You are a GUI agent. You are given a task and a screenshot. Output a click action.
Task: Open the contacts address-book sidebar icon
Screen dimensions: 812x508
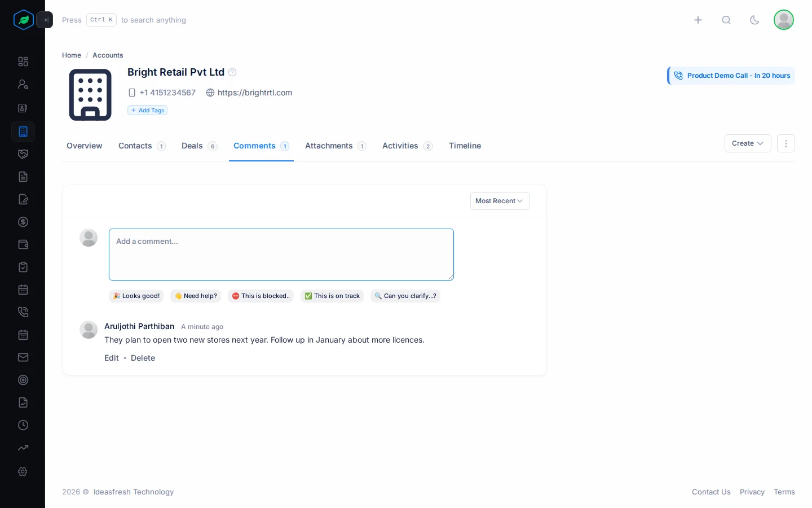(23, 108)
